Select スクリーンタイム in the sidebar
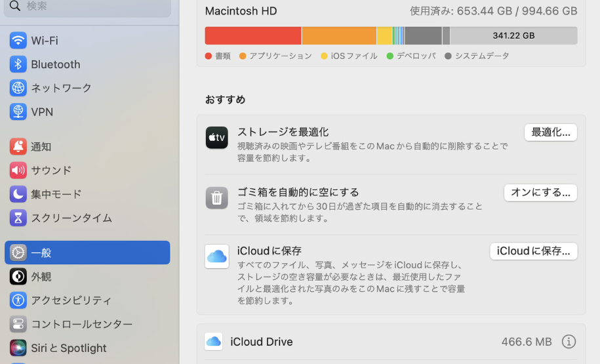 coord(87,217)
